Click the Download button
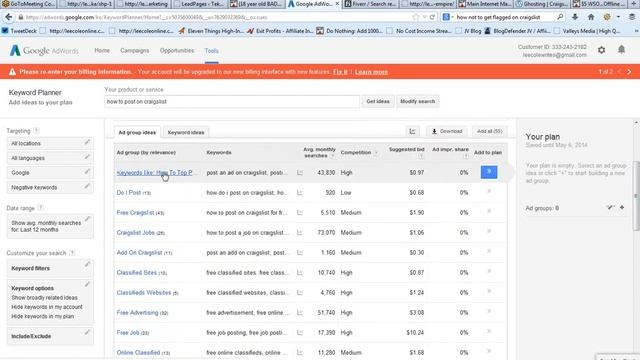The width and height of the screenshot is (640, 360). (447, 131)
